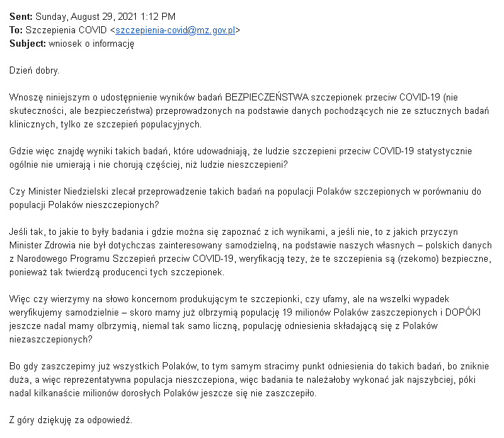Click the closing line "Z góry dziękuję"
Screen dimensions: 504x438
coord(70,420)
